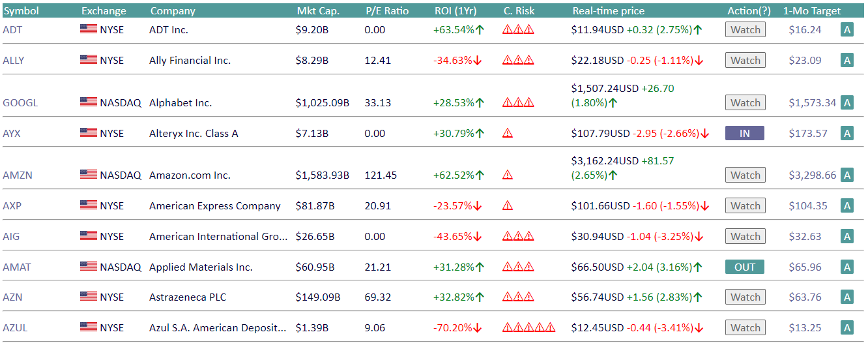
Task: Click the 'A' badge in the AZUL row
Action: 846,327
